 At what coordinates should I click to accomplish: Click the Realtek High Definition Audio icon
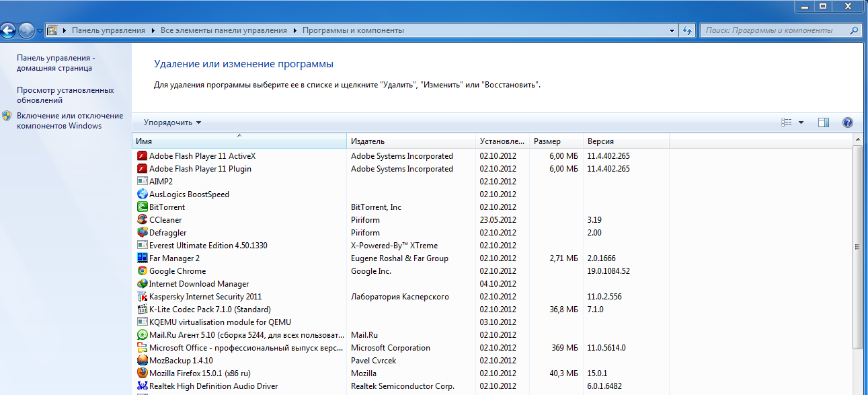pos(142,386)
